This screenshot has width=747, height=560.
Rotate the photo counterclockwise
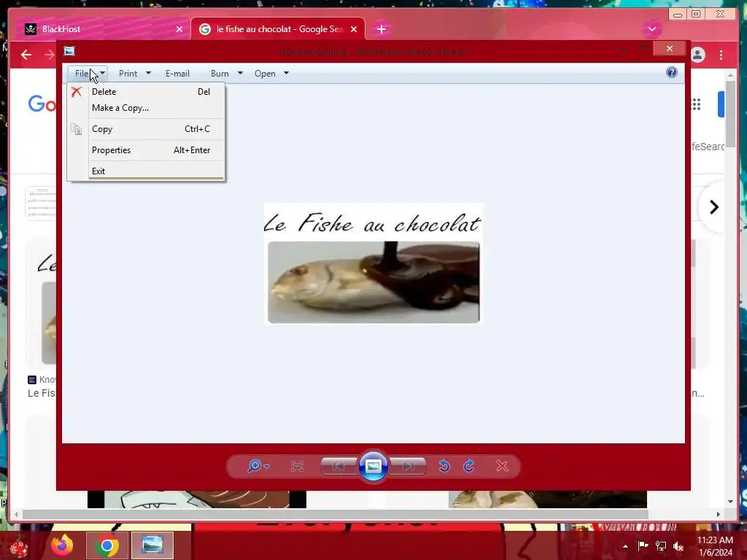[x=444, y=466]
